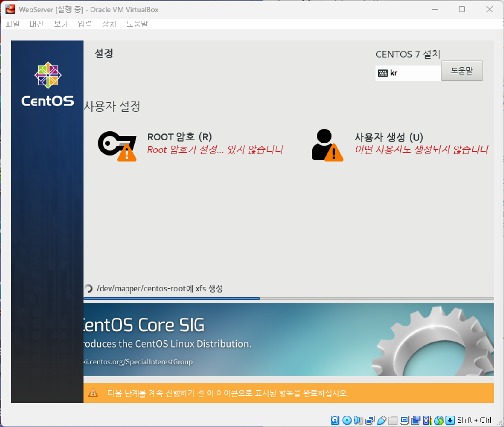Click the installation progress bar
The height and width of the screenshot is (427, 504).
[x=289, y=298]
